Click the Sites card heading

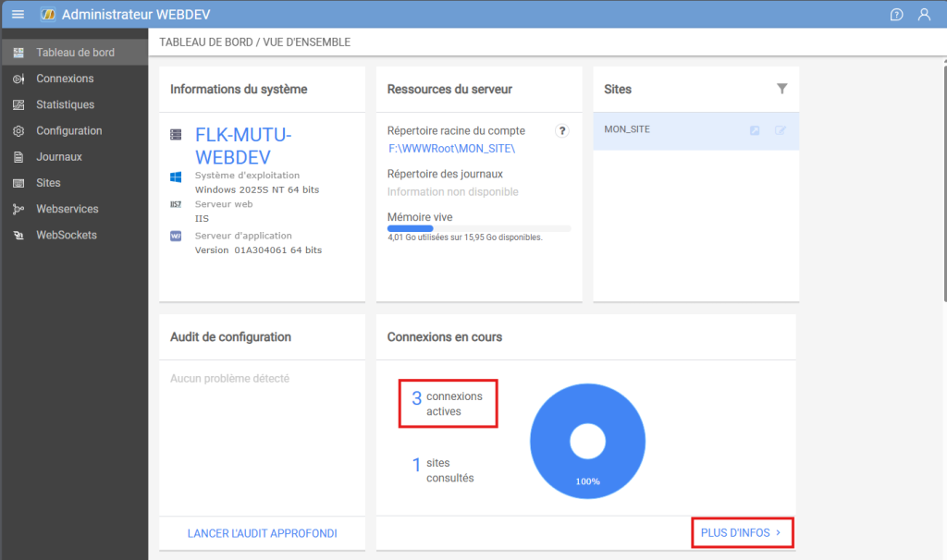(x=618, y=90)
